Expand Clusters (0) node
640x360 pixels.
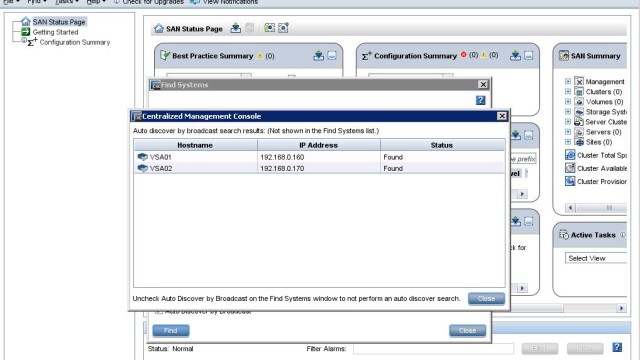568,91
